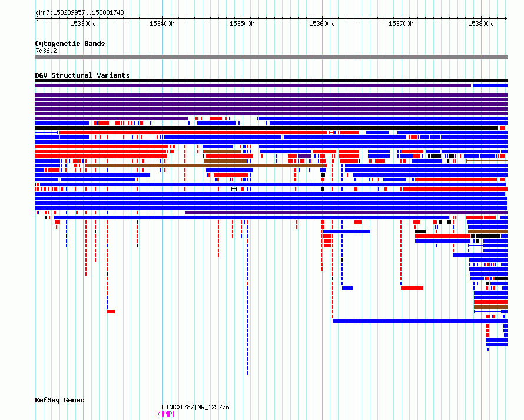Select the isolated small red variant below 153330k
524x420 pixels.
(111, 312)
